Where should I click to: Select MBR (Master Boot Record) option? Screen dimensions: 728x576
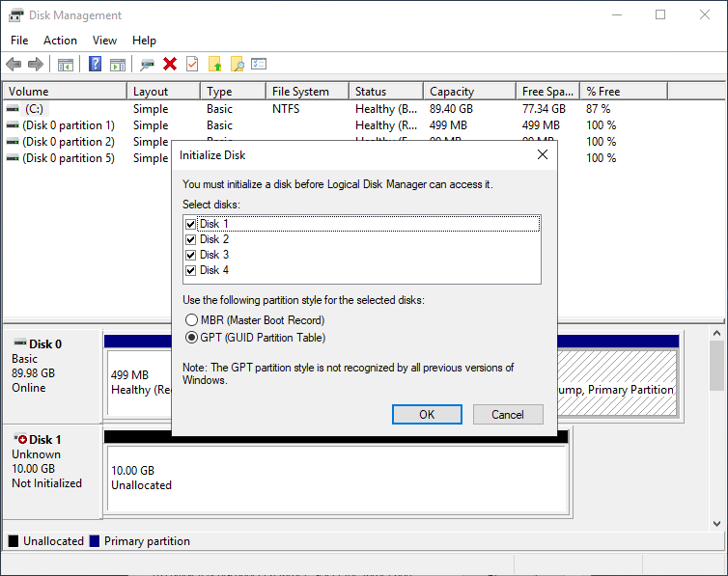(x=191, y=320)
